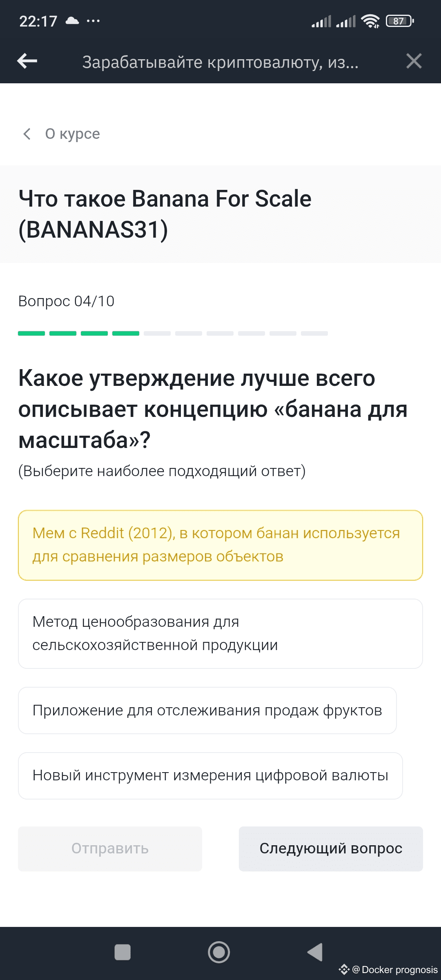
Task: Click the page title 'Зарабатывайте криптовалюту'
Action: (220, 62)
